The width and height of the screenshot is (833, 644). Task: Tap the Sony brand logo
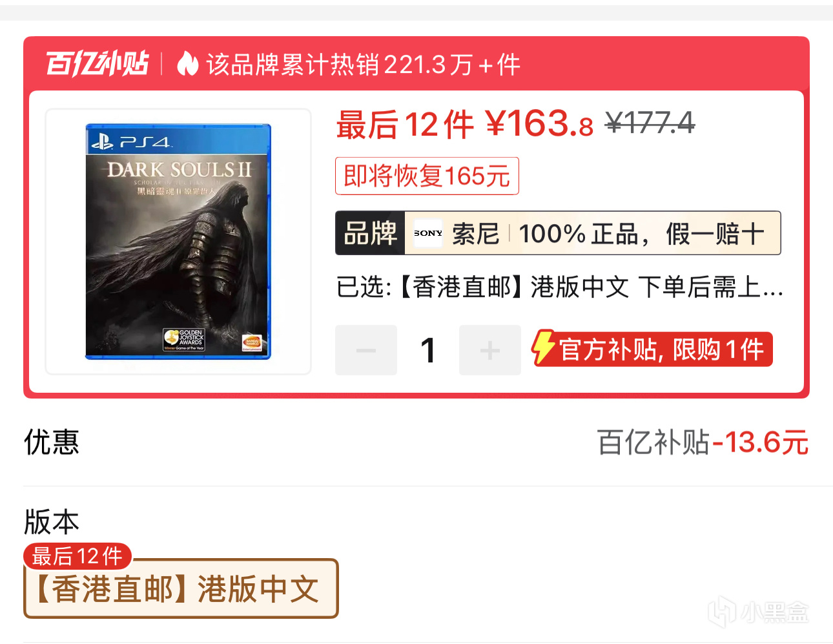[x=428, y=233]
